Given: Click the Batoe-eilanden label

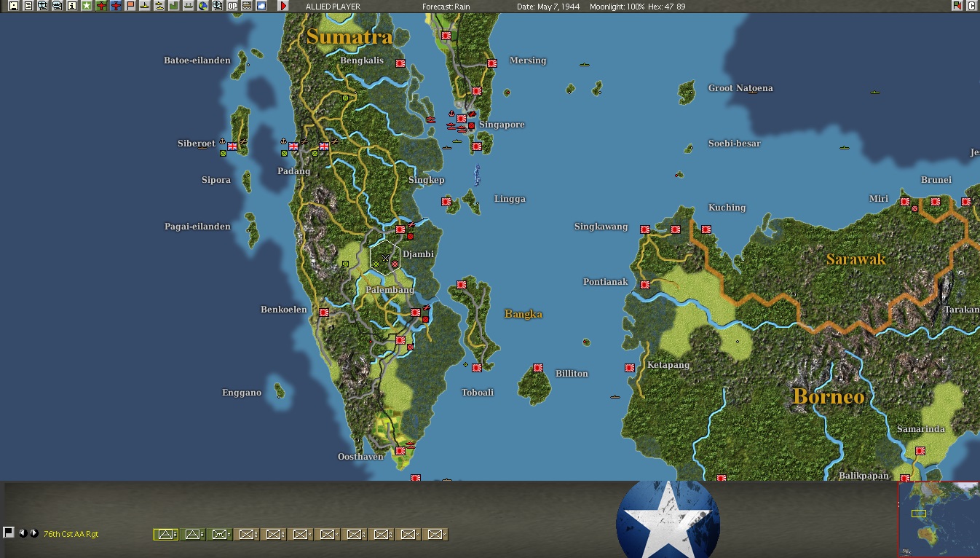Looking at the screenshot, I should coord(197,60).
